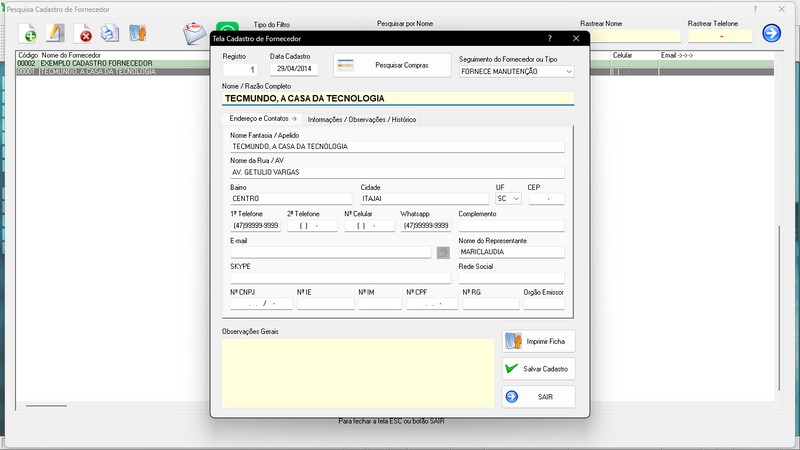Viewport: 800px width, 450px height.
Task: Click the Imprimir Ficha button
Action: click(x=538, y=341)
